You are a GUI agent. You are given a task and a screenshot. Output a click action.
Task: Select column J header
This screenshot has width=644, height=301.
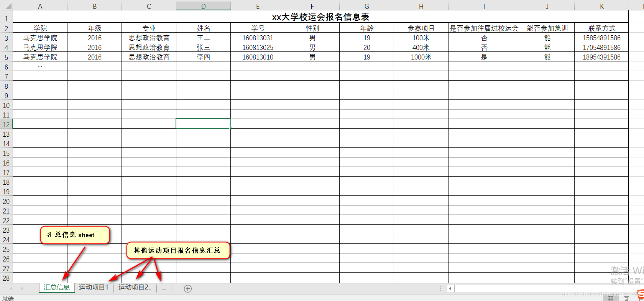click(x=547, y=6)
